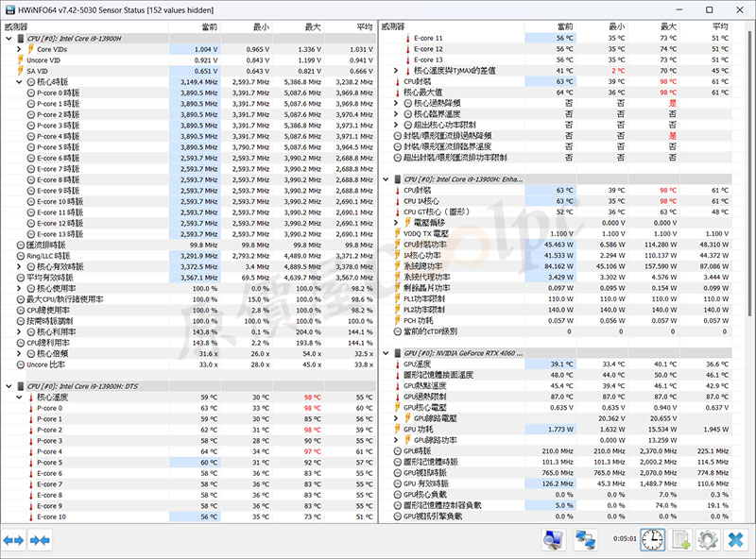This screenshot has width=756, height=559.
Task: Open sensor settings gear icon
Action: pyautogui.click(x=707, y=540)
